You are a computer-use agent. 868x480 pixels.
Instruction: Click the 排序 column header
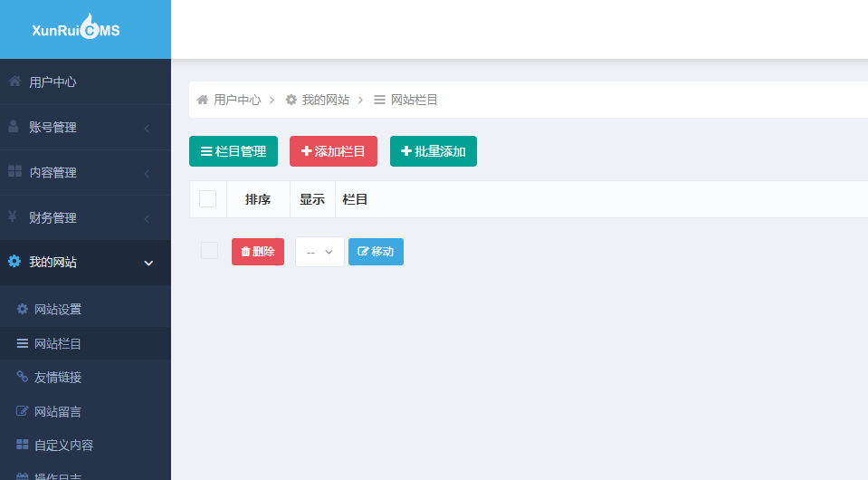point(258,199)
